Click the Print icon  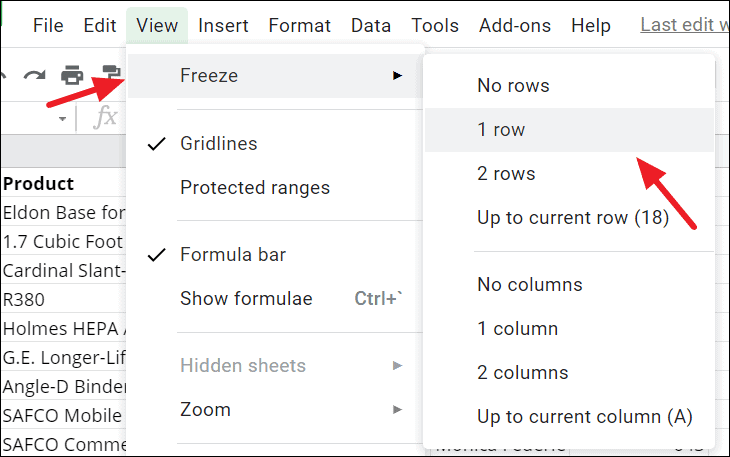point(72,74)
